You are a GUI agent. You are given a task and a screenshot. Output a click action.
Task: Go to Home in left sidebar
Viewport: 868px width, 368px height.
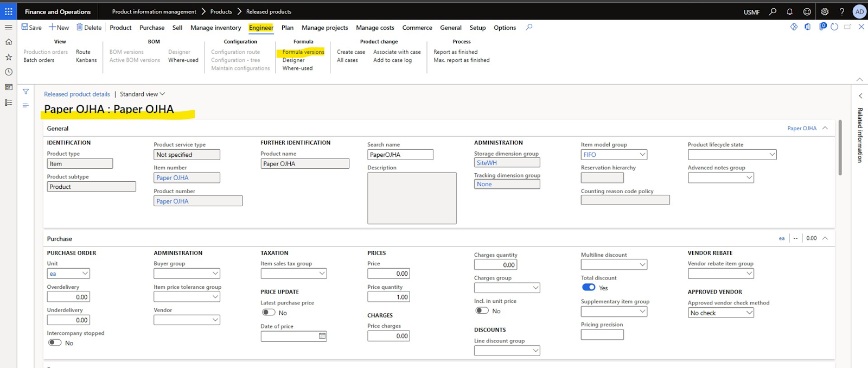click(x=8, y=42)
